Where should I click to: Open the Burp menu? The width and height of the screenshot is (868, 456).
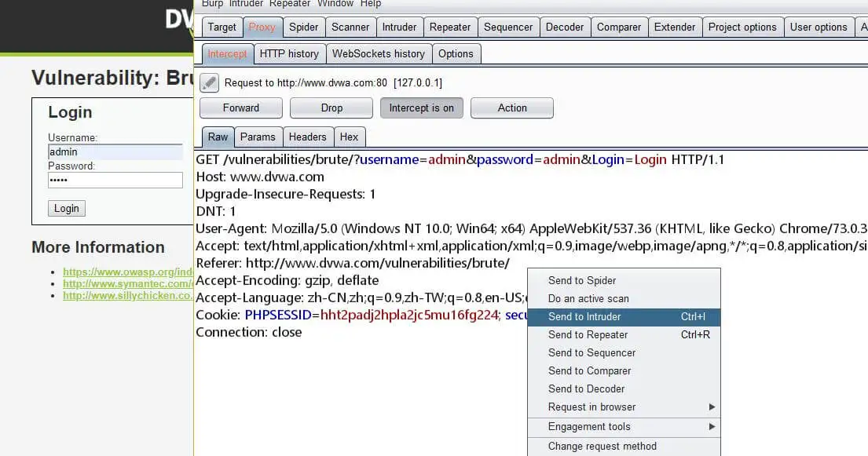[x=213, y=4]
